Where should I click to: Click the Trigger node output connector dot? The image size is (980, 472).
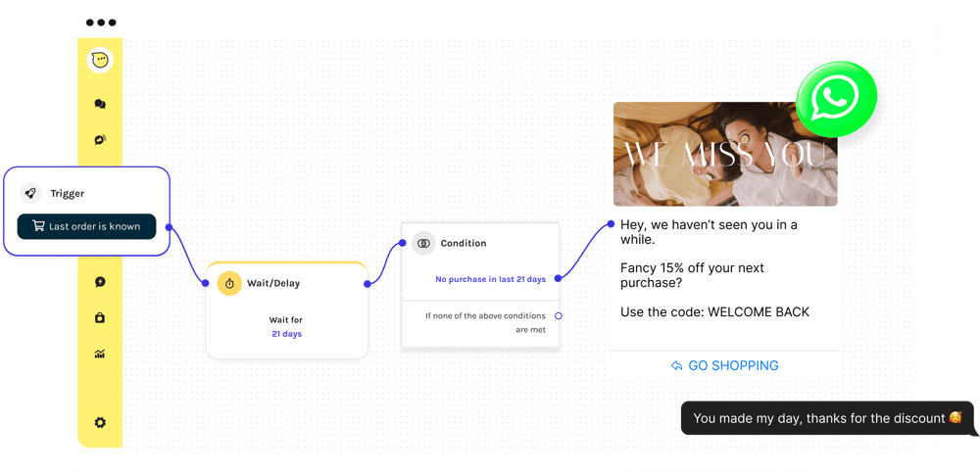pyautogui.click(x=169, y=227)
